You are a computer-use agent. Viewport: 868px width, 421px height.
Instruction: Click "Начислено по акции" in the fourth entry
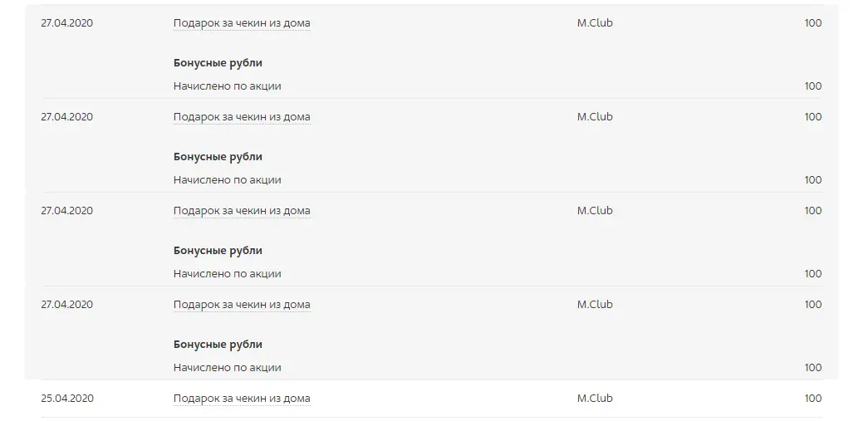(x=227, y=367)
